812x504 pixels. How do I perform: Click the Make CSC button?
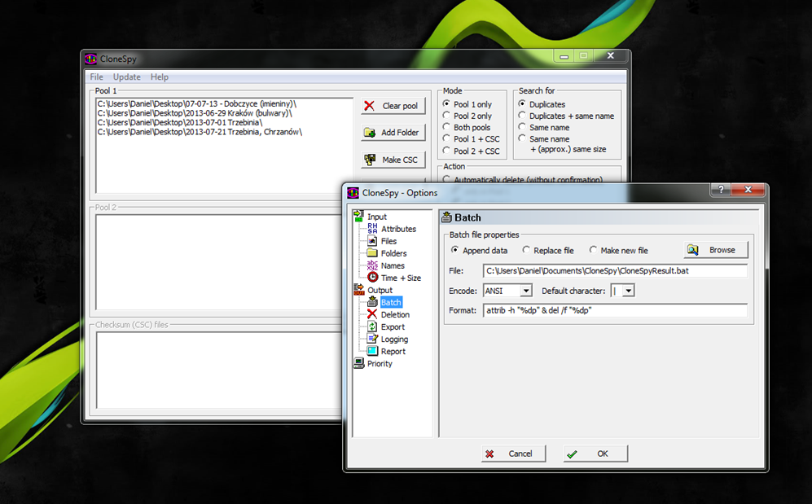point(393,160)
